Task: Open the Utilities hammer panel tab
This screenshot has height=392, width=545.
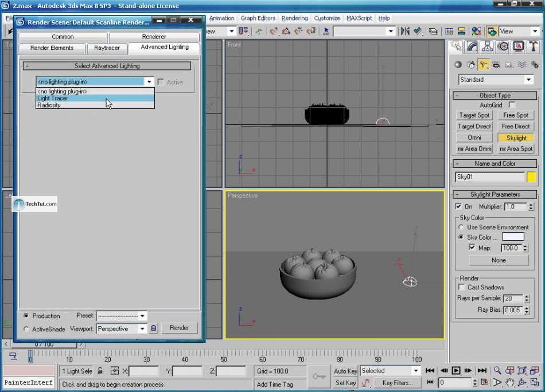Action: [533, 46]
